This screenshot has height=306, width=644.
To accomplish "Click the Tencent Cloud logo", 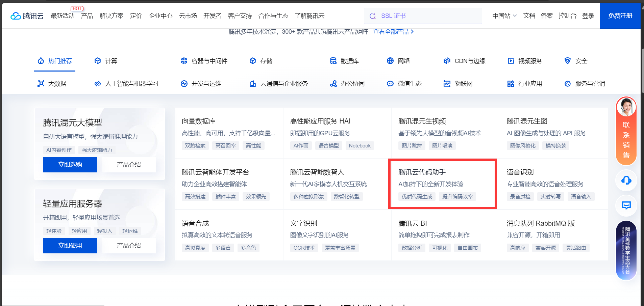I will (27, 16).
